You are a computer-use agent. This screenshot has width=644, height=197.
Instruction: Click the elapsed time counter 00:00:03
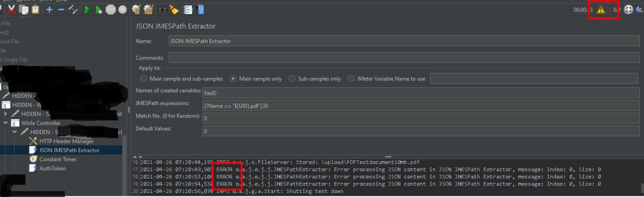point(583,10)
